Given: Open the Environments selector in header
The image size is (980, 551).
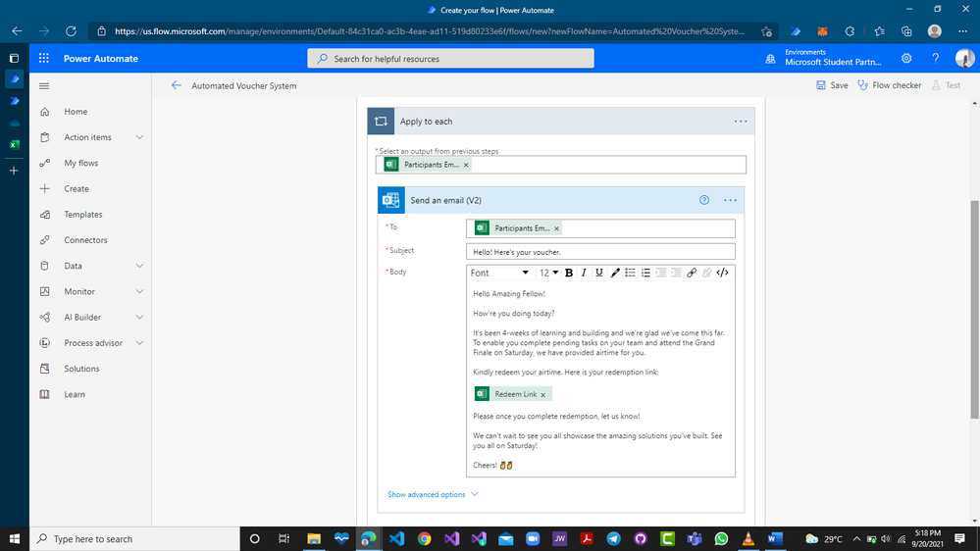Looking at the screenshot, I should point(823,58).
